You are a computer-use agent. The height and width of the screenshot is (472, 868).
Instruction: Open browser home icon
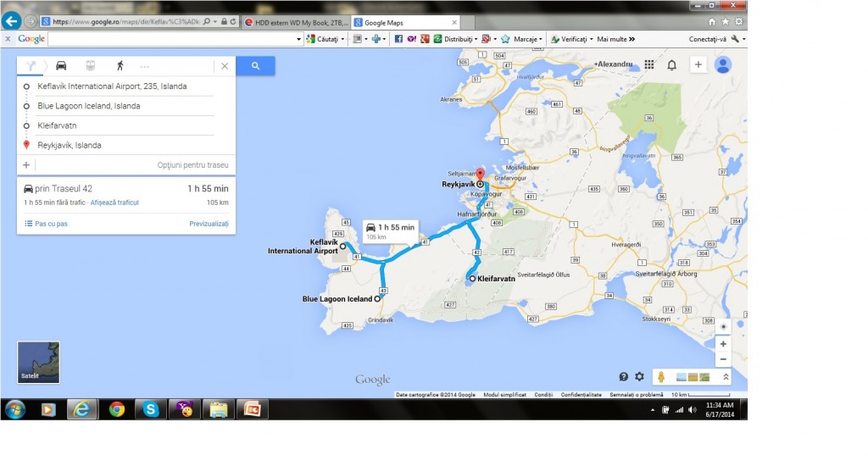coord(712,21)
